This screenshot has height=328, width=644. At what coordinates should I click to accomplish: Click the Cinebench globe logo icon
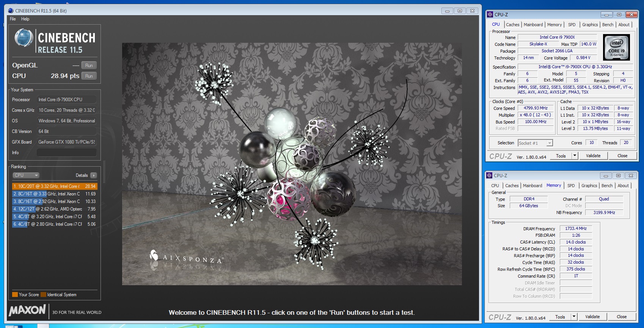(24, 38)
